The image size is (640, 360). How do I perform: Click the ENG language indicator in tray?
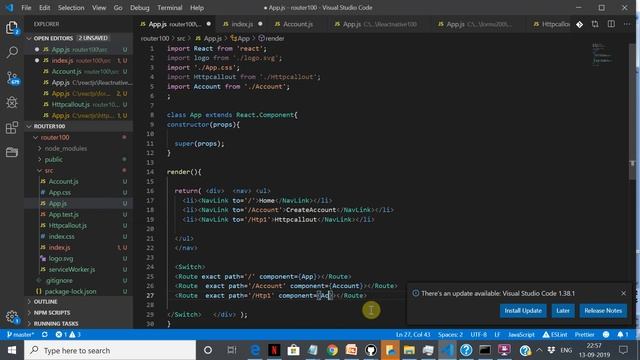566,350
